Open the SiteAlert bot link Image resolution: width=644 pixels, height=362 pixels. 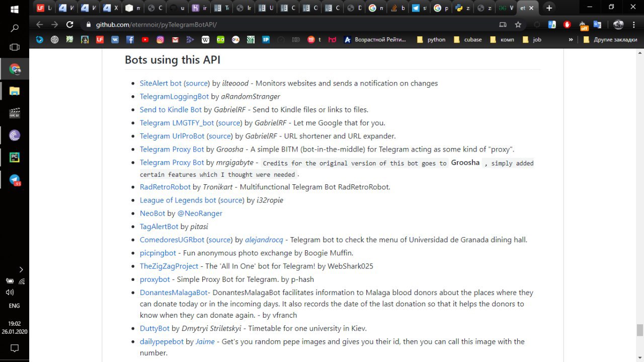(x=160, y=83)
